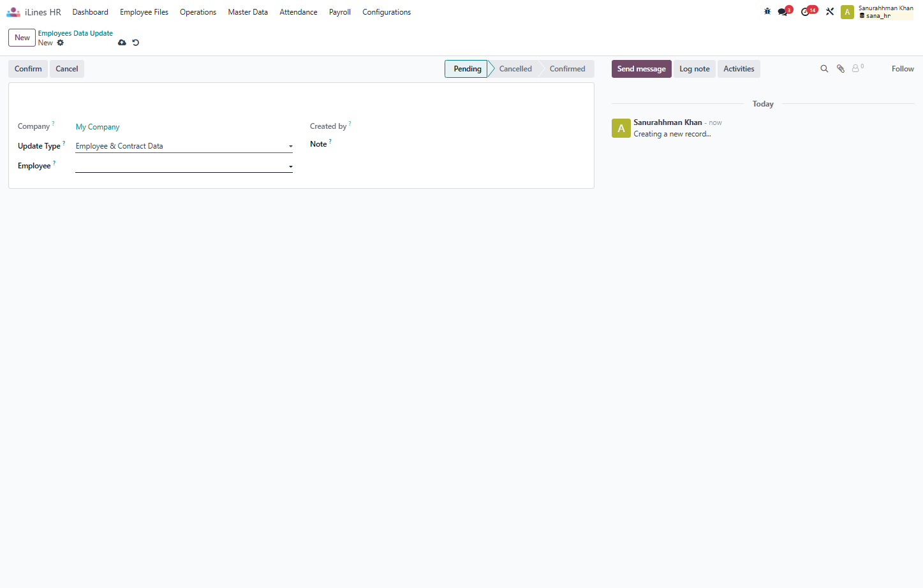Search messages in chatter
Screen dimensions: 923x588
pyautogui.click(x=824, y=69)
